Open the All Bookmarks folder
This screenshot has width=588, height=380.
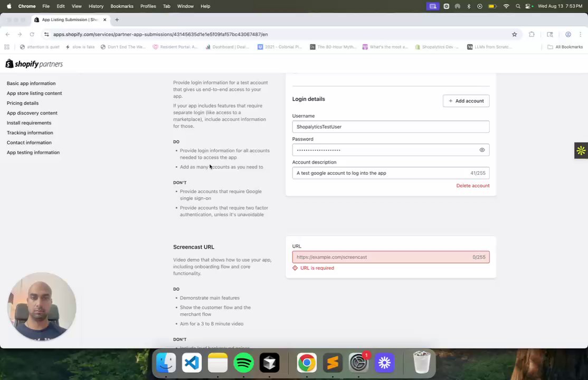pyautogui.click(x=565, y=47)
